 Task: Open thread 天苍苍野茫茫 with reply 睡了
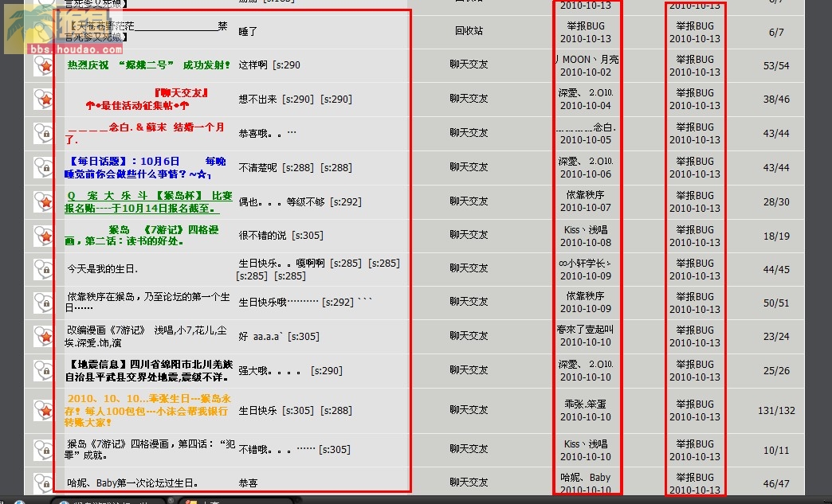(146, 31)
